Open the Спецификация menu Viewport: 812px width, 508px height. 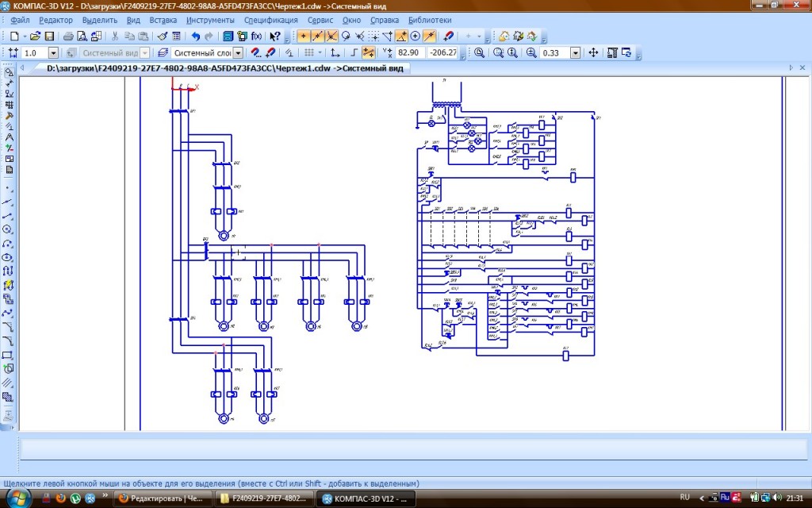271,20
